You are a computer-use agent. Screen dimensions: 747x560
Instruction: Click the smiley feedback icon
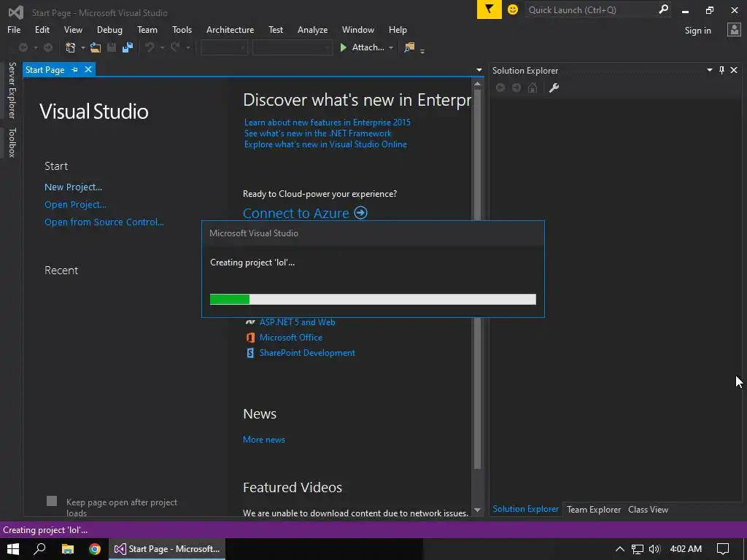[x=513, y=9]
